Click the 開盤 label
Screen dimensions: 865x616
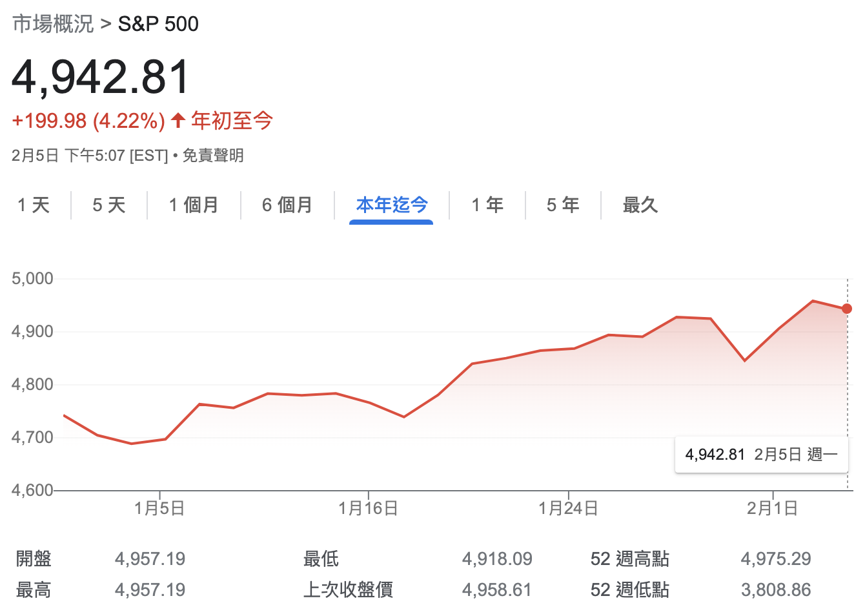(x=34, y=559)
